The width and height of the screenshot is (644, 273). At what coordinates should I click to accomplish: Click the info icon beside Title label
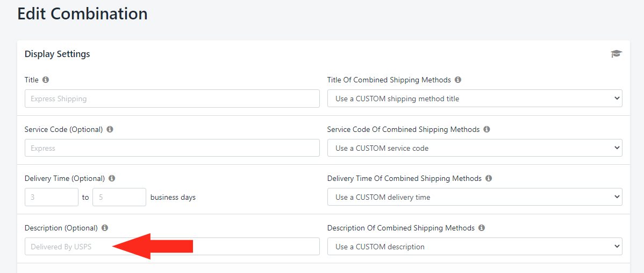pos(46,80)
